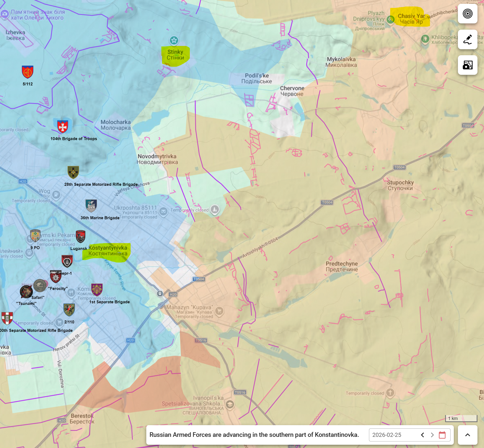Select the 28th Separate Motorized Rifle Brigade emblem
The image size is (484, 448).
(x=73, y=172)
